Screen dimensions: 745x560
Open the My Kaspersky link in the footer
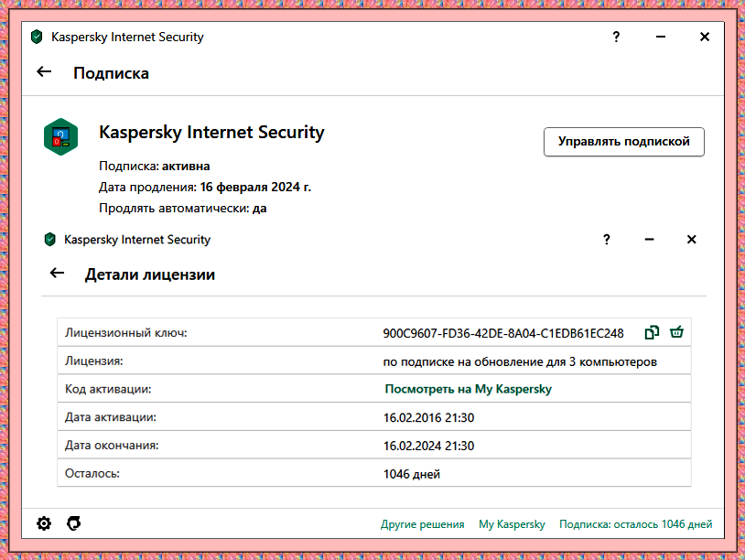coord(512,524)
